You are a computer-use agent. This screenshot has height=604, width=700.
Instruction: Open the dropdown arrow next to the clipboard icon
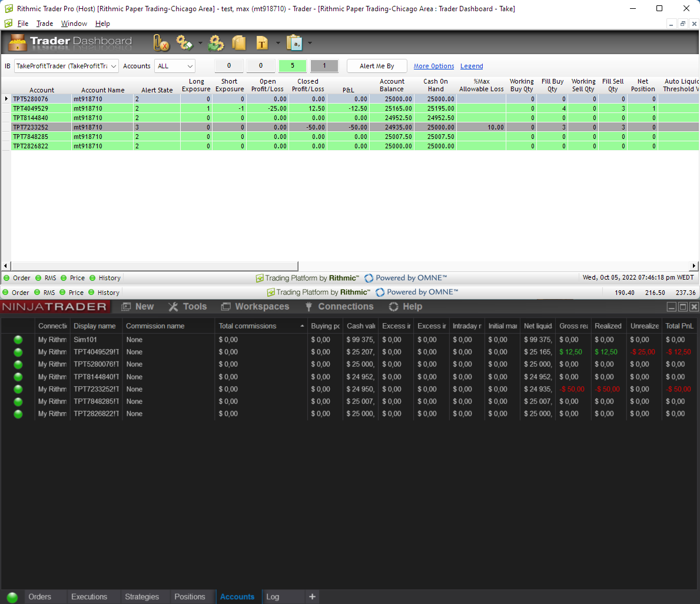pos(310,43)
